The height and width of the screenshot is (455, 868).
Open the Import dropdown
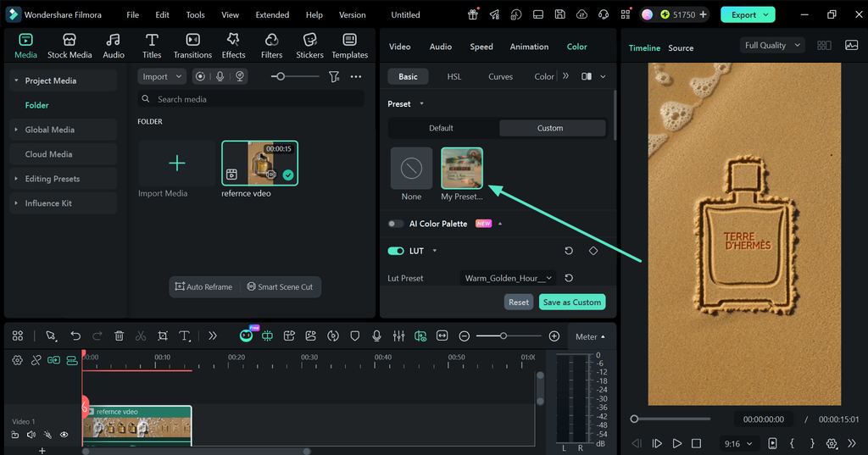(162, 76)
